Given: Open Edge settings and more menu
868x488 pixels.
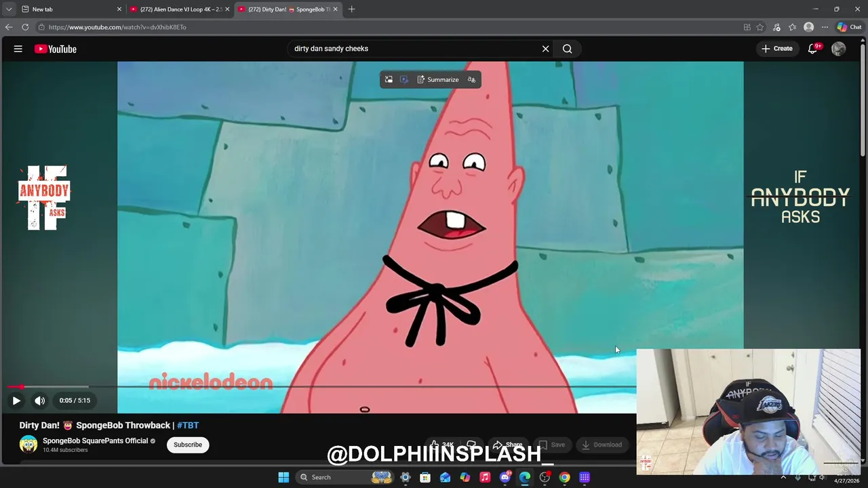Looking at the screenshot, I should click(x=825, y=27).
